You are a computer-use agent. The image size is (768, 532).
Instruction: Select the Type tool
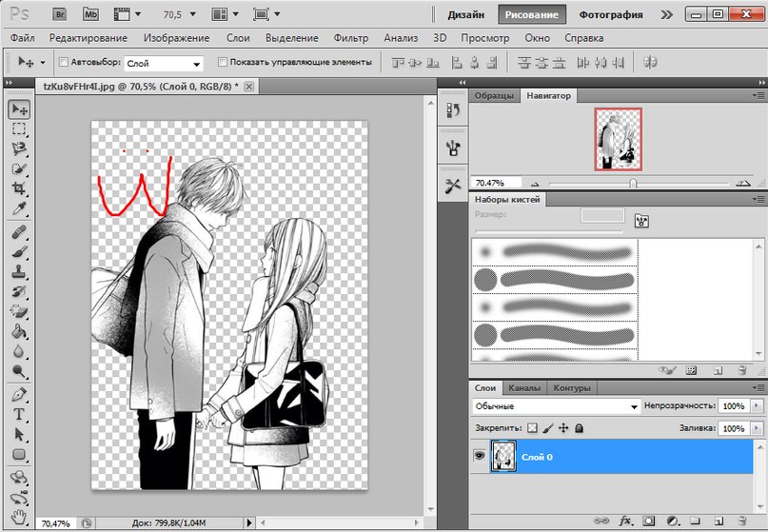[x=19, y=414]
